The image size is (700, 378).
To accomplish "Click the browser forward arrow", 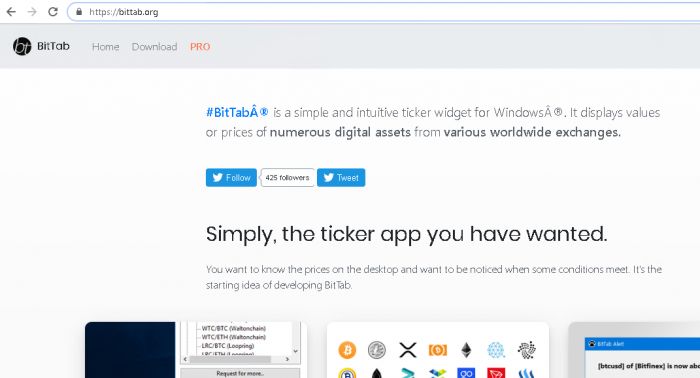I will pos(32,12).
